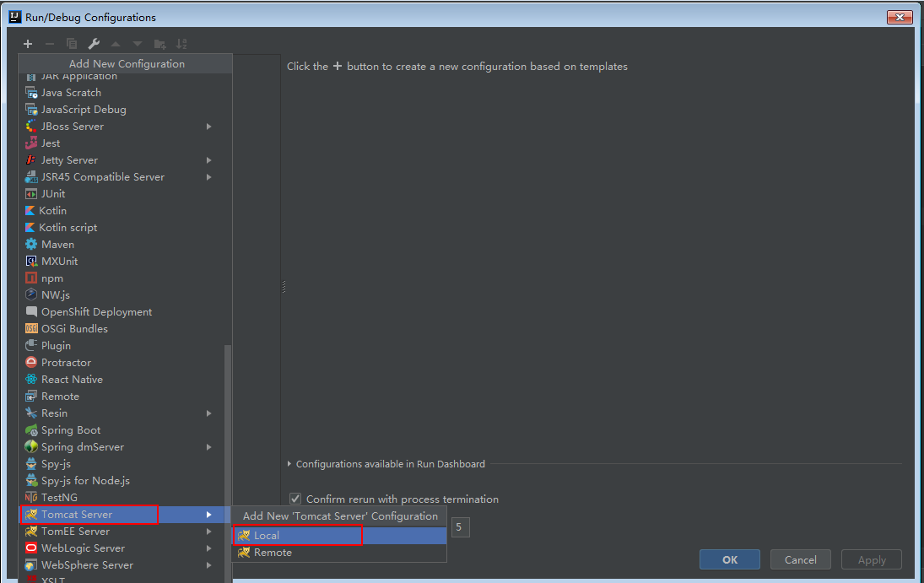Choose Spy-js for Node.js configuration type
The width and height of the screenshot is (924, 583).
coord(122,480)
